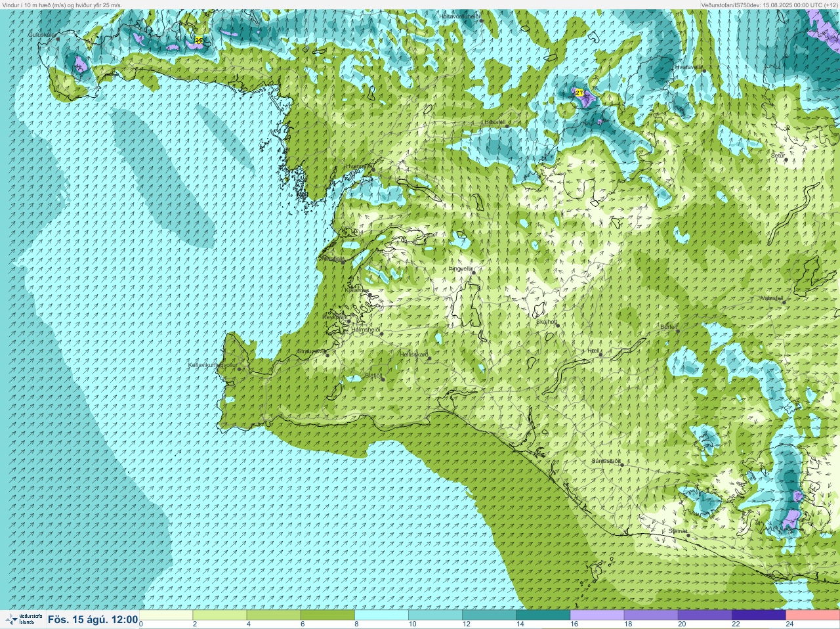Click the Skálholt place label
840x629 pixels.
(x=546, y=322)
